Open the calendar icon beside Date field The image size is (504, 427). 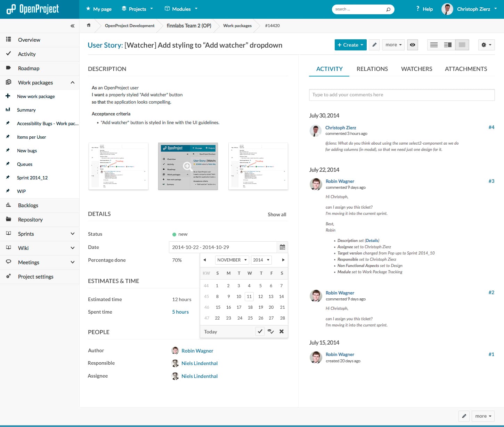[282, 247]
